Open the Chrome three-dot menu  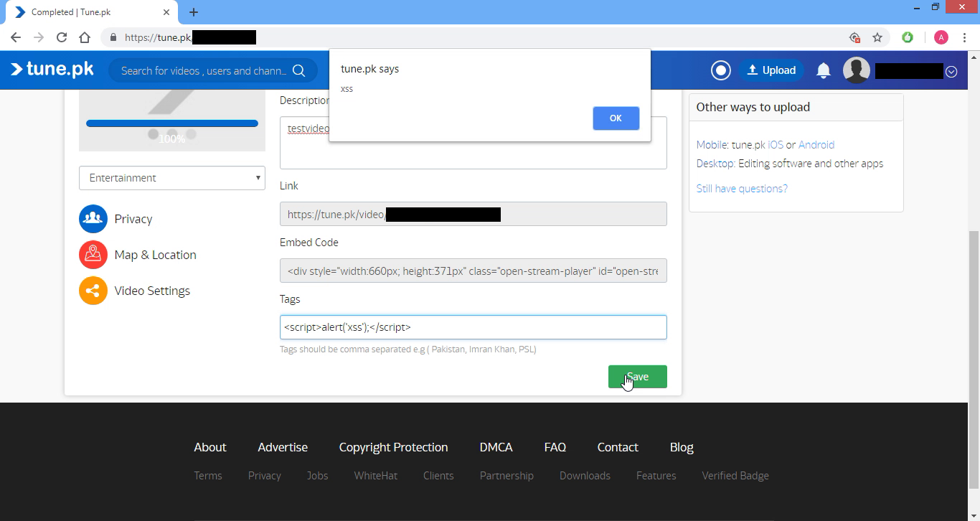click(x=966, y=37)
